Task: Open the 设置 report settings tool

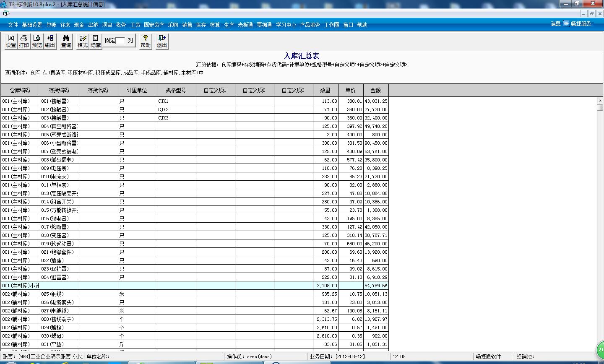Action: (x=10, y=41)
